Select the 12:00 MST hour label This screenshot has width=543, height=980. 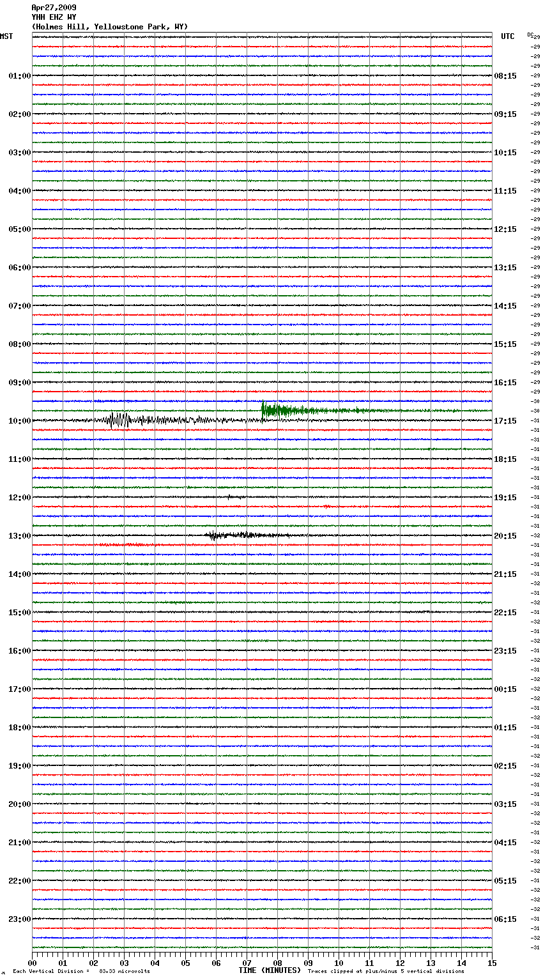(x=20, y=498)
